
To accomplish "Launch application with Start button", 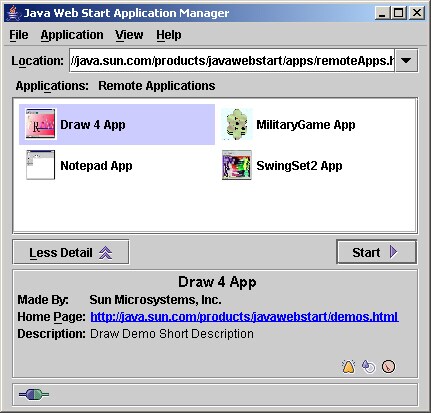I will point(376,252).
